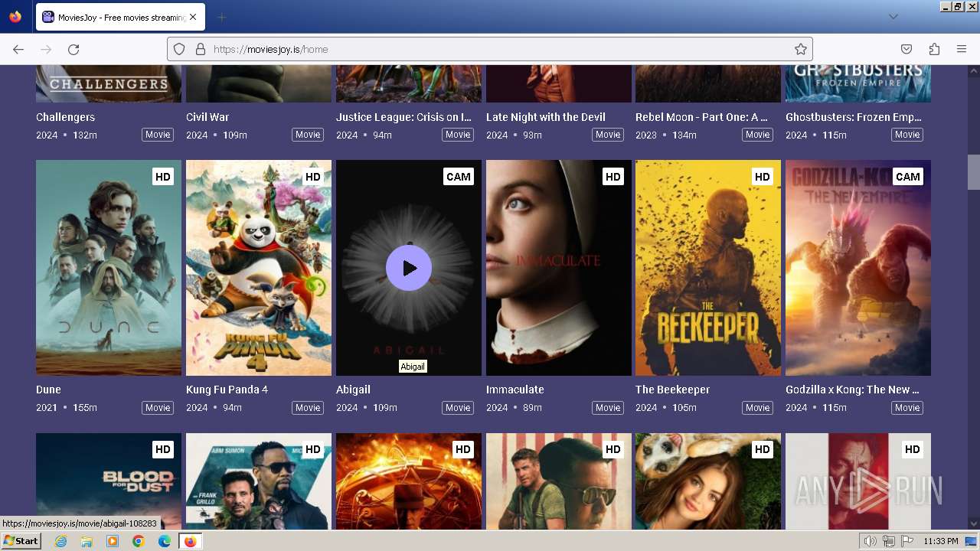Open Challengers title link
The image size is (980, 551).
point(66,117)
